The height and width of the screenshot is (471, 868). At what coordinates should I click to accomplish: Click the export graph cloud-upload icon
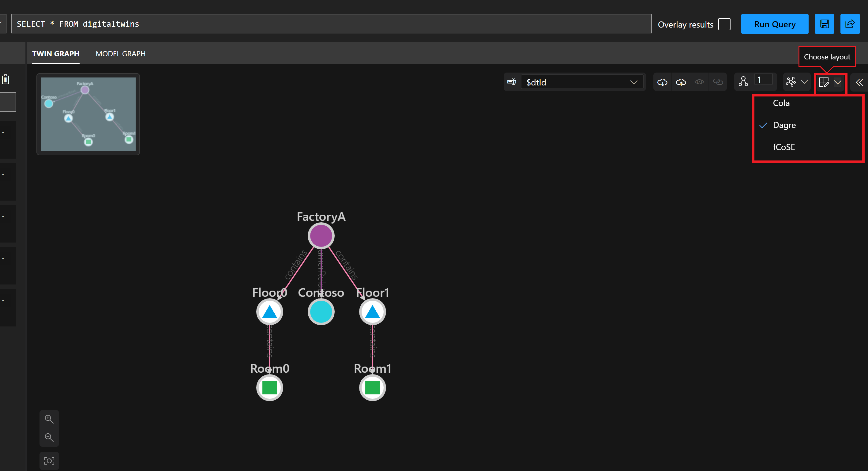click(x=681, y=82)
